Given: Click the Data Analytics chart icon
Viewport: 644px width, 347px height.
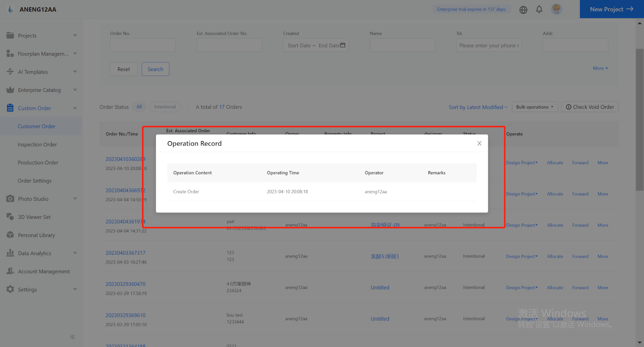Looking at the screenshot, I should pyautogui.click(x=10, y=253).
